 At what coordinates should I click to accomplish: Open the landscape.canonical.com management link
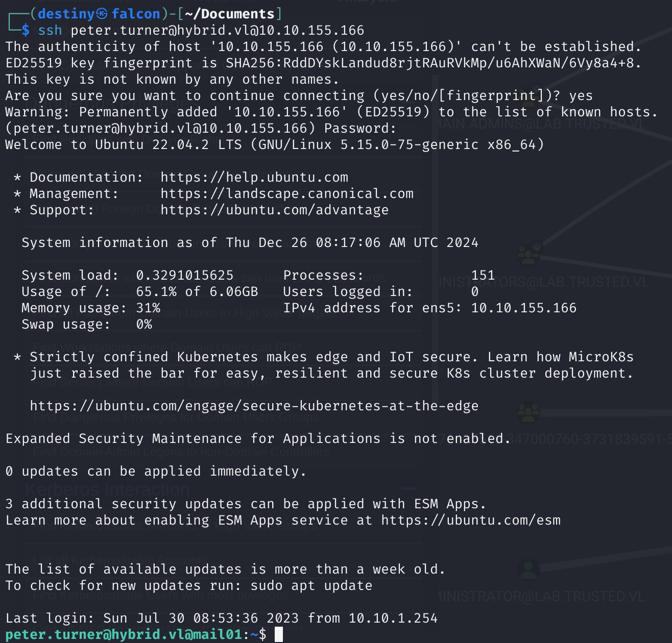pyautogui.click(x=286, y=193)
